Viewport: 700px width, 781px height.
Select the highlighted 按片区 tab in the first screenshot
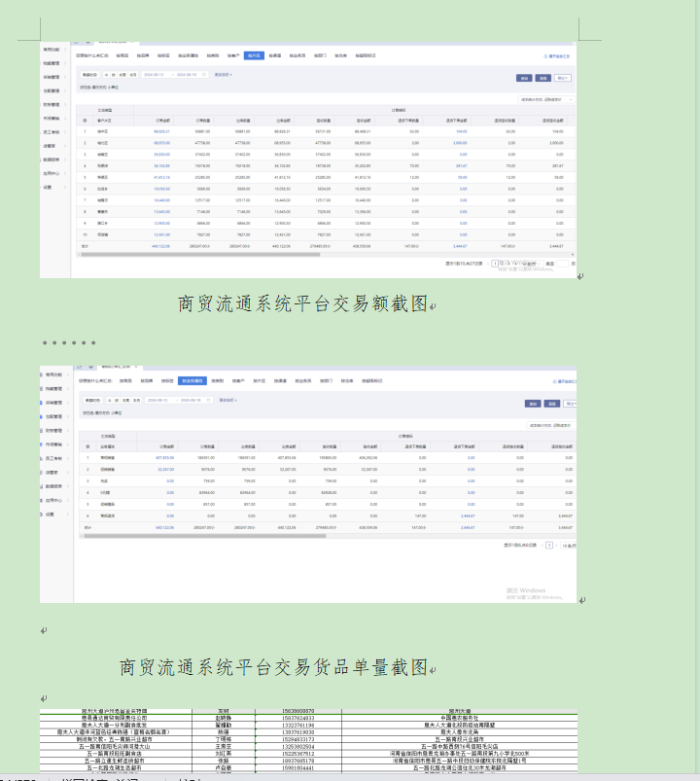coord(254,55)
